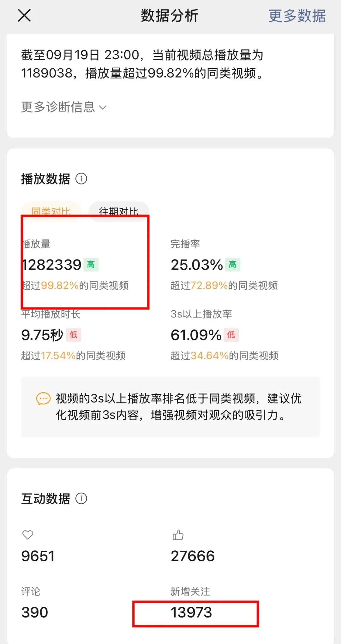Image resolution: width=341 pixels, height=644 pixels.
Task: Select the 完播率 value 25.03%
Action: coord(197,265)
